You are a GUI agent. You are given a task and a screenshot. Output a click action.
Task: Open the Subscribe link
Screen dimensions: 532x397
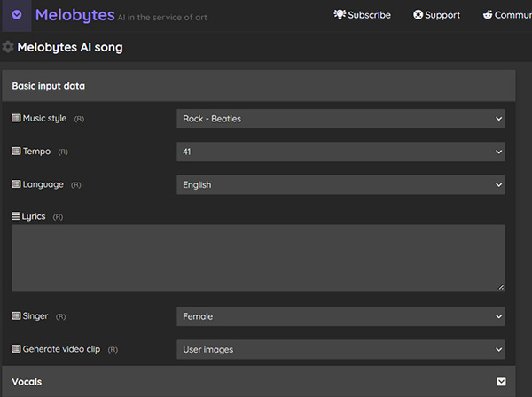(x=362, y=15)
